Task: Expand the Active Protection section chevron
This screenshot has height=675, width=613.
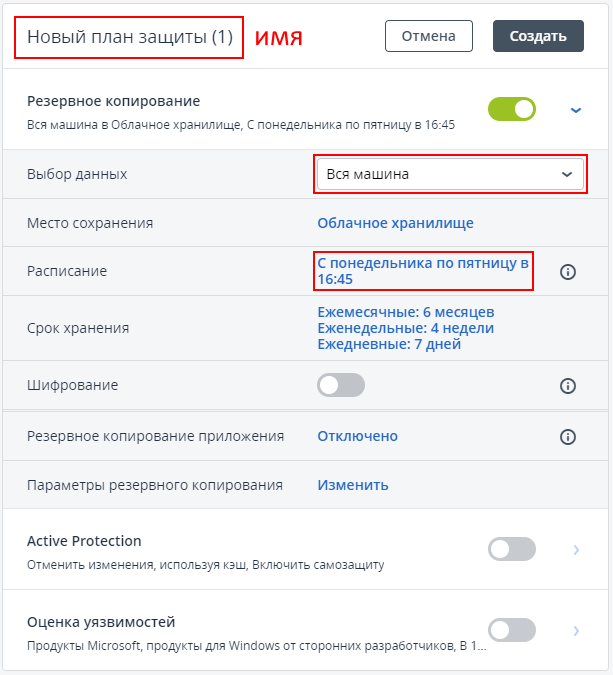Action: 576,549
